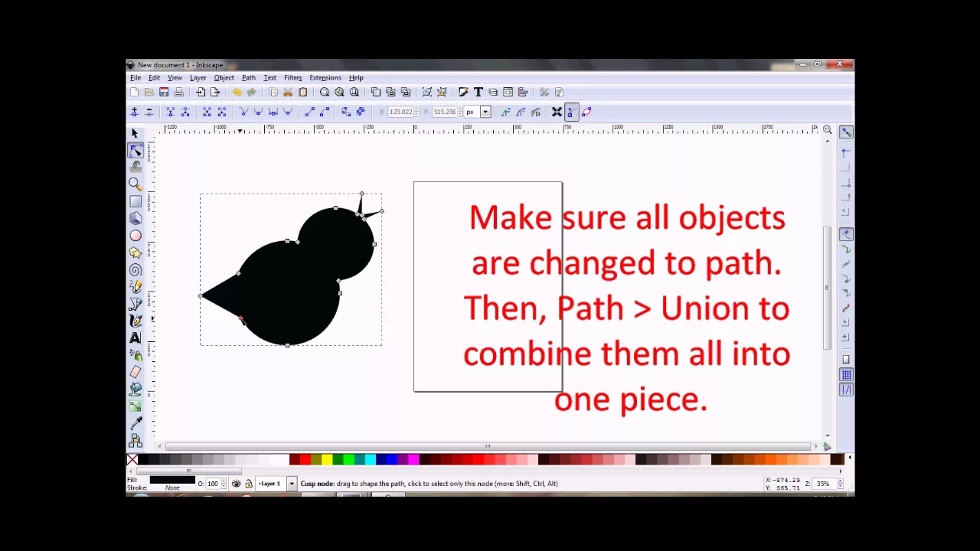Select the Paint Bucket tool
The height and width of the screenshot is (551, 980).
(x=136, y=389)
